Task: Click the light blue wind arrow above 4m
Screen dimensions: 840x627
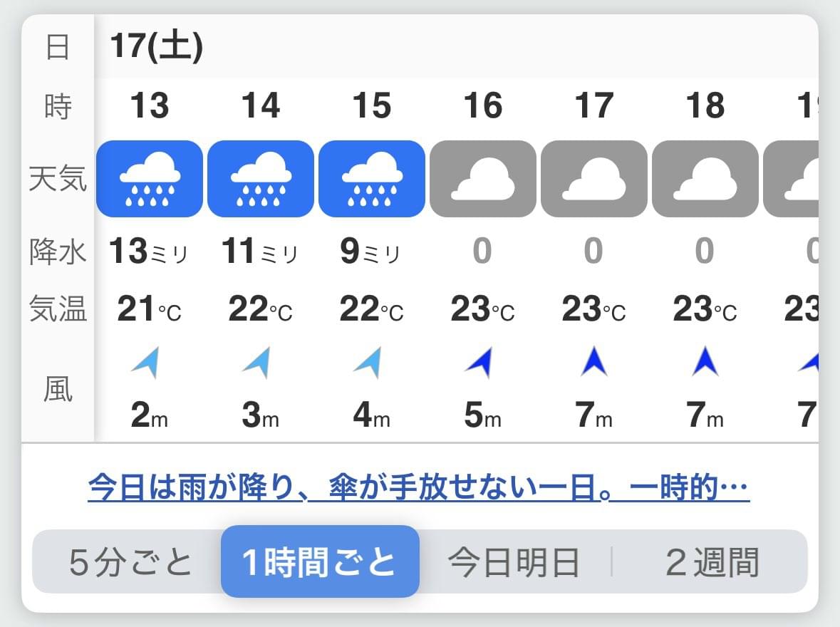Action: click(x=368, y=362)
